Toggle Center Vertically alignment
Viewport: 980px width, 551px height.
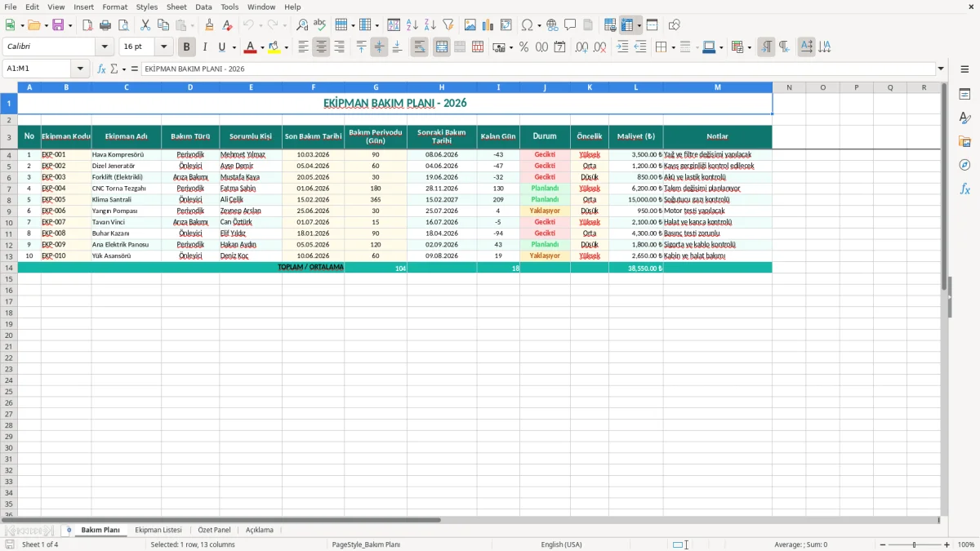point(380,47)
